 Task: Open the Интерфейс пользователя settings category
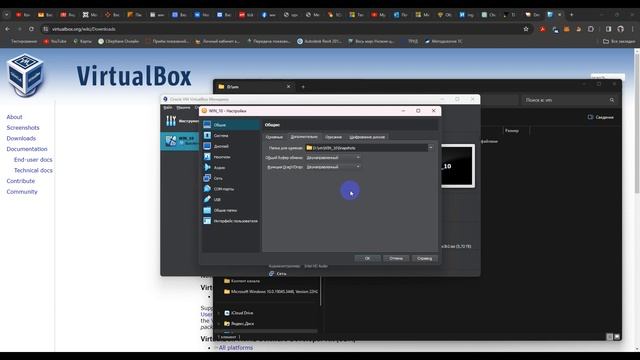(231, 221)
